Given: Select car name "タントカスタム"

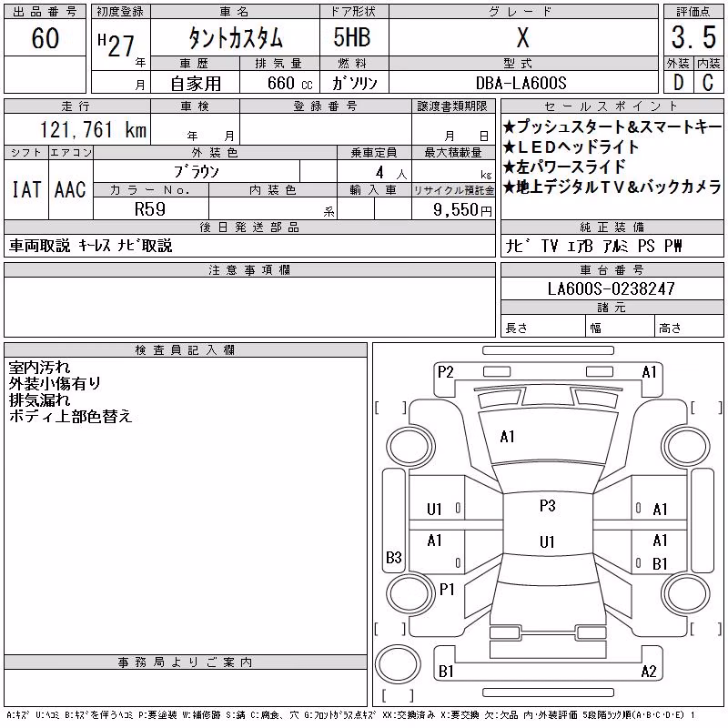Looking at the screenshot, I should (236, 37).
